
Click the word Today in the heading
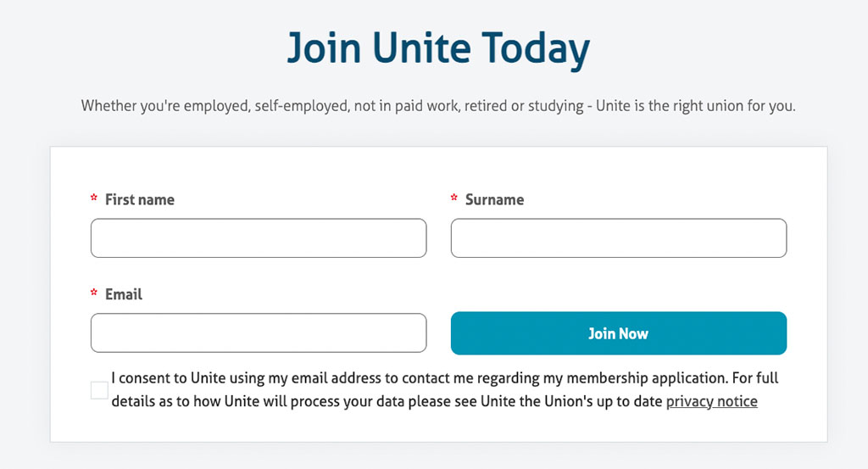[536, 48]
